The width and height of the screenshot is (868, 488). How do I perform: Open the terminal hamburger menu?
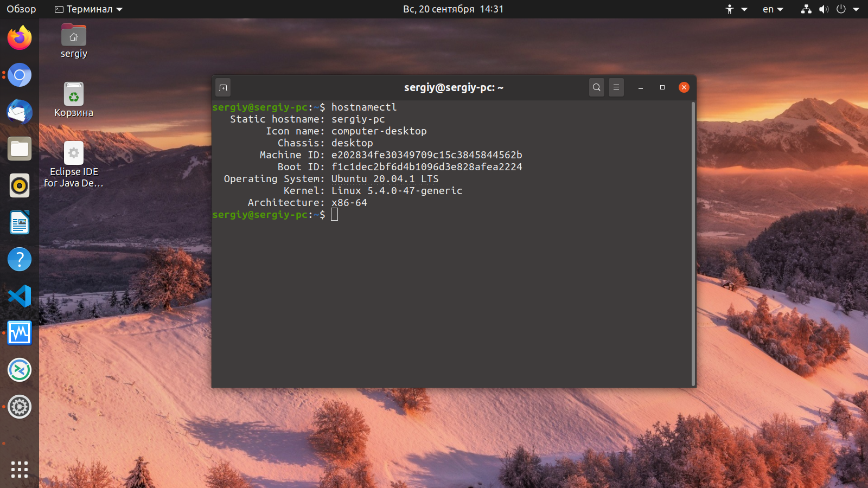(616, 87)
